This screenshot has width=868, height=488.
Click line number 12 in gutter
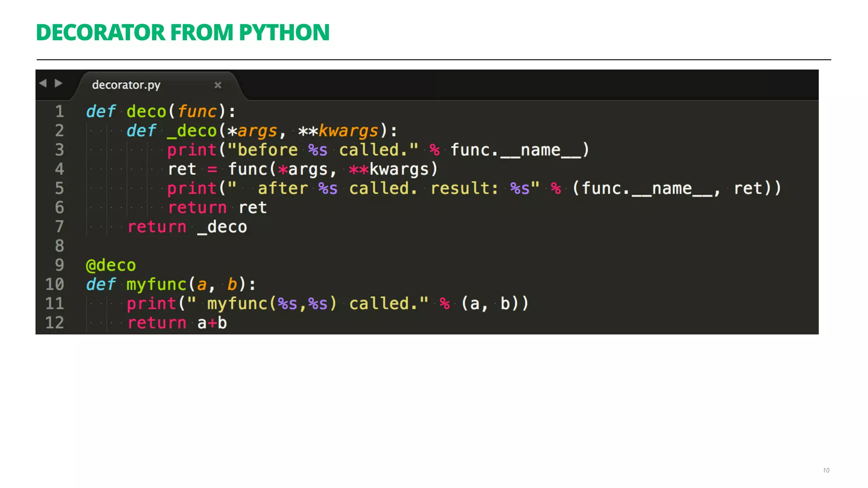pyautogui.click(x=55, y=323)
